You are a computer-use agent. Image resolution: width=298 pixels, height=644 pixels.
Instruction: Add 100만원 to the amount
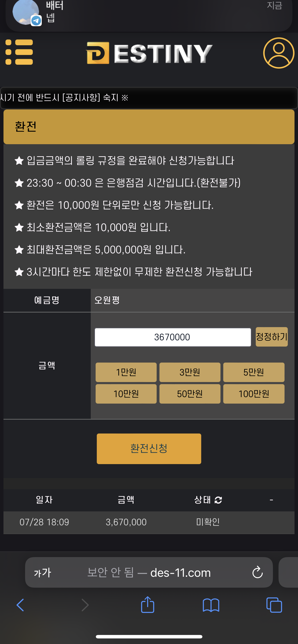point(254,394)
